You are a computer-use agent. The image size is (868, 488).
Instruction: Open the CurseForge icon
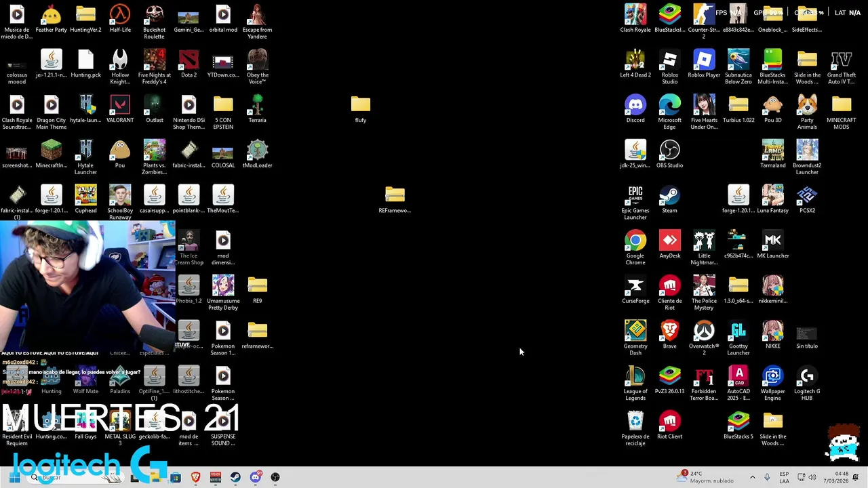click(635, 290)
